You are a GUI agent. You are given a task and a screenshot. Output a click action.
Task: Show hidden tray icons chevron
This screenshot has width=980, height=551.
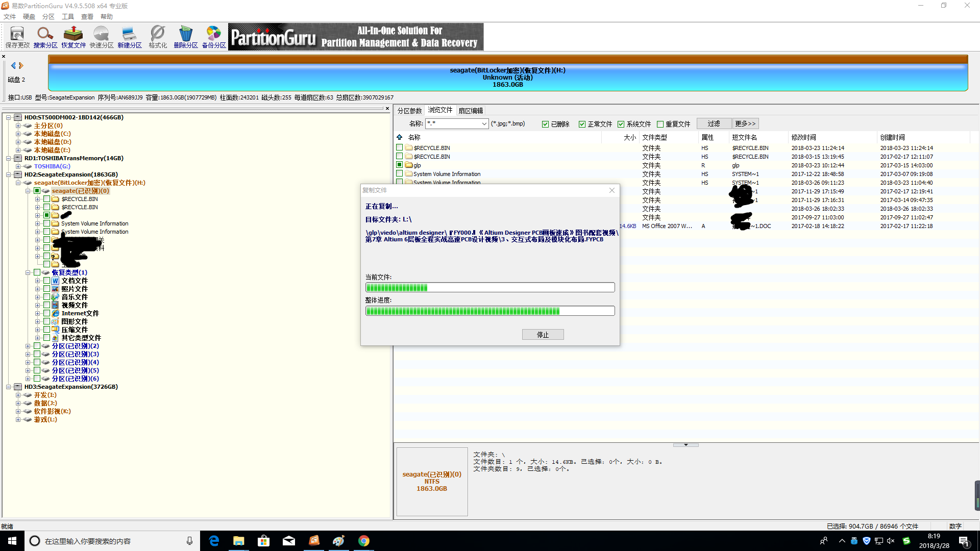pyautogui.click(x=842, y=541)
